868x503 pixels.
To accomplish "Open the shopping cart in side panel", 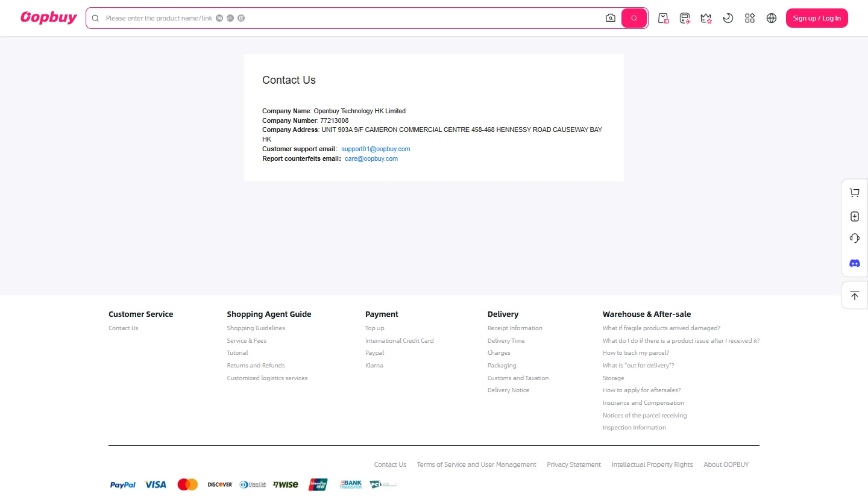I will click(855, 193).
